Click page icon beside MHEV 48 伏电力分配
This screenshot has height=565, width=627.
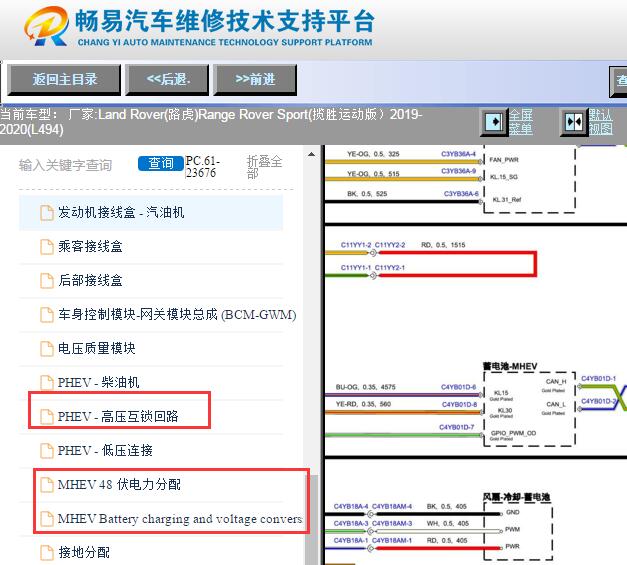(47, 485)
